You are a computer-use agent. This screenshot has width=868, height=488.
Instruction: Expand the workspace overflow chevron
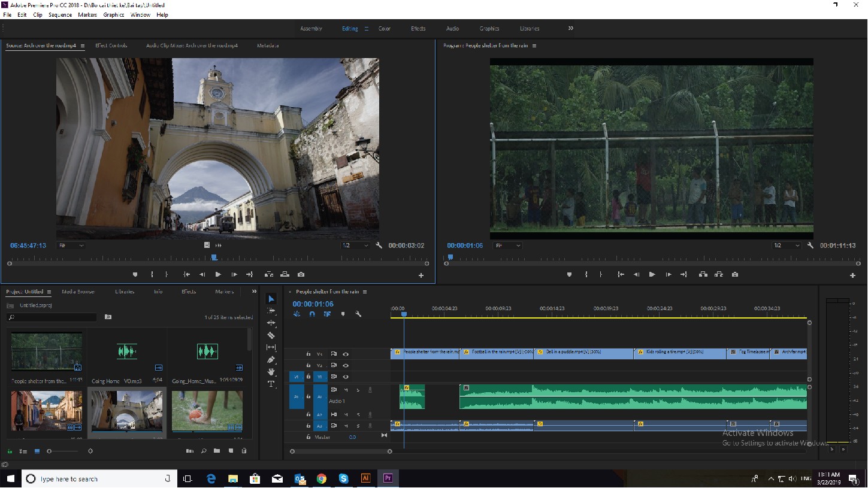coord(571,28)
